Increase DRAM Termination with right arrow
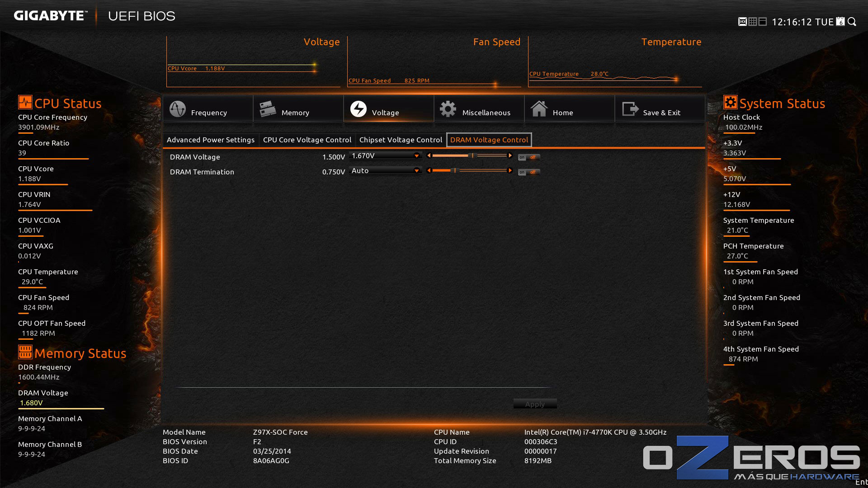This screenshot has width=868, height=488. (510, 170)
